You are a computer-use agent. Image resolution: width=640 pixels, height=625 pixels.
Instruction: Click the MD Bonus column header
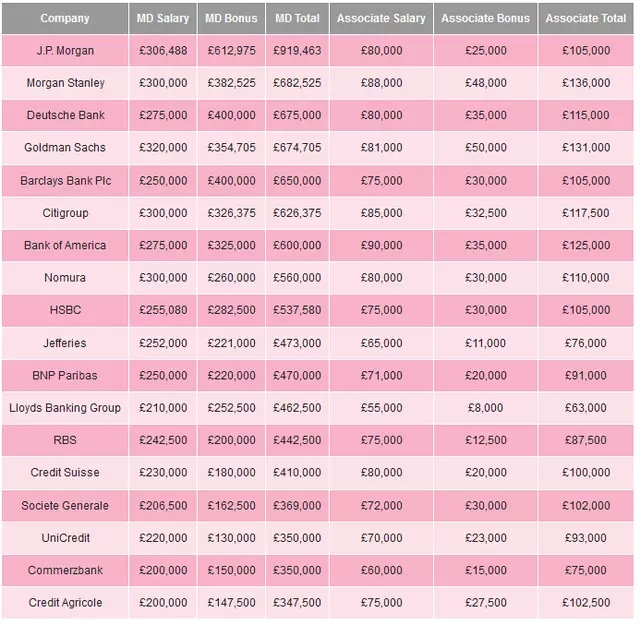[231, 18]
